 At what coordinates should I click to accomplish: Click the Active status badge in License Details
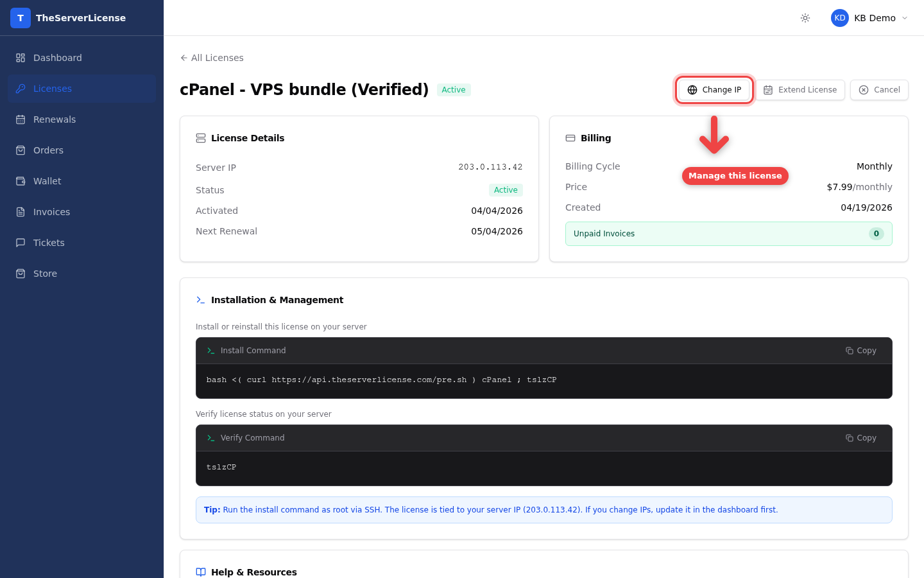pos(506,190)
